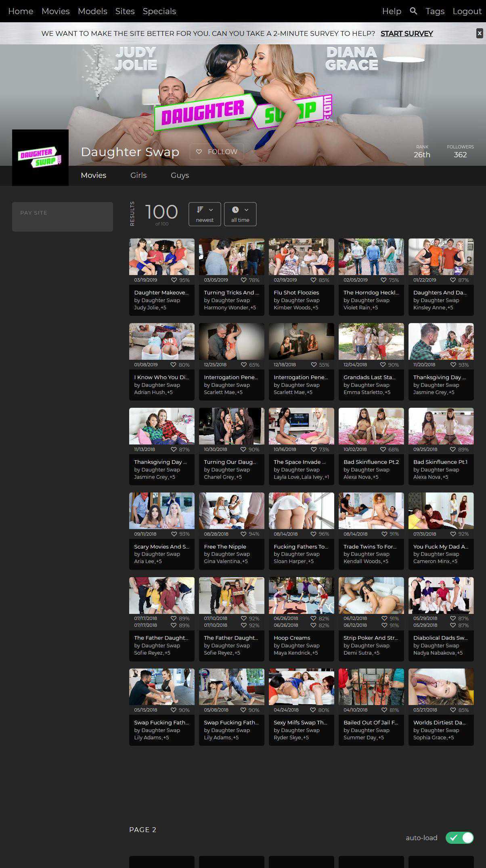
Task: Click the heart icon beside 09/11/2018
Action: pos(174,534)
